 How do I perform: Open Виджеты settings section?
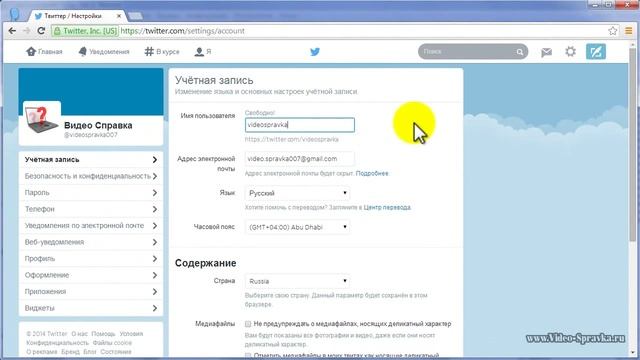click(91, 308)
